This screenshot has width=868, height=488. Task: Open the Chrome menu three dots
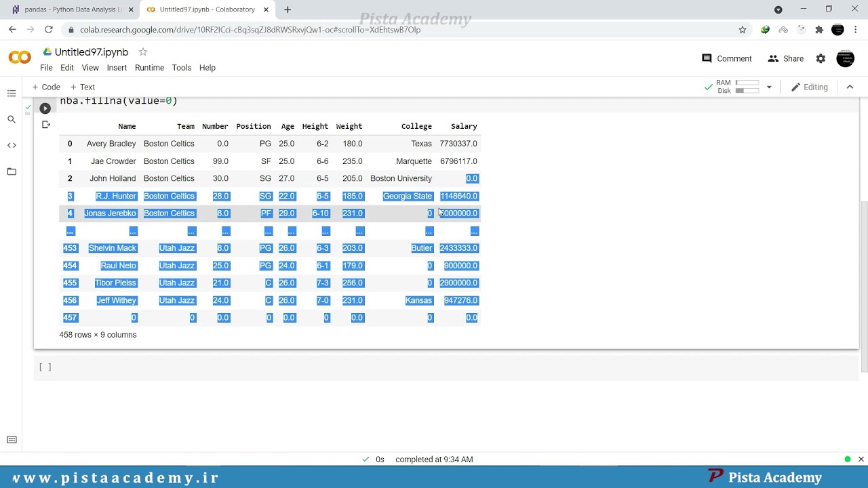click(x=856, y=30)
